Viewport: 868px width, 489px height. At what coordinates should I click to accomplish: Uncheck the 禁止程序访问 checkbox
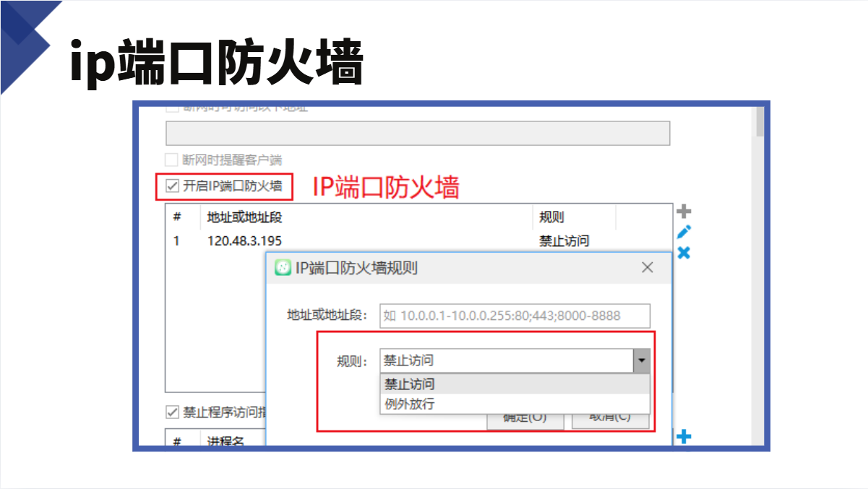tap(172, 412)
